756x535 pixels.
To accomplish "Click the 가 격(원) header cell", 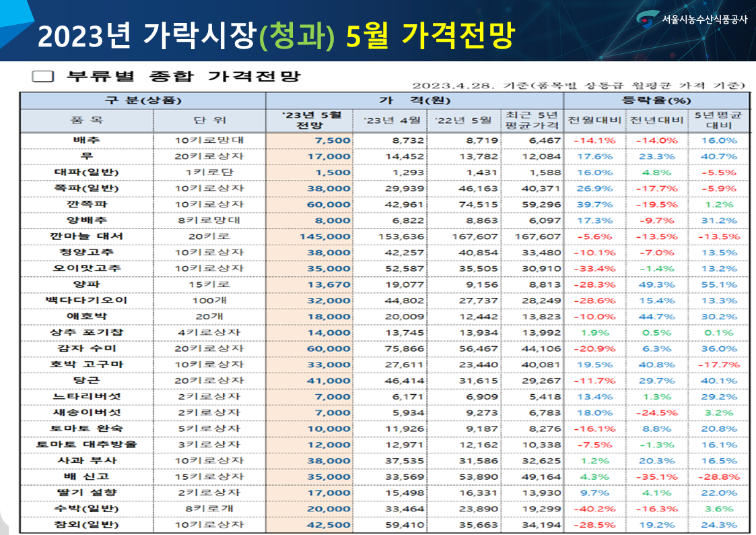I will [415, 100].
